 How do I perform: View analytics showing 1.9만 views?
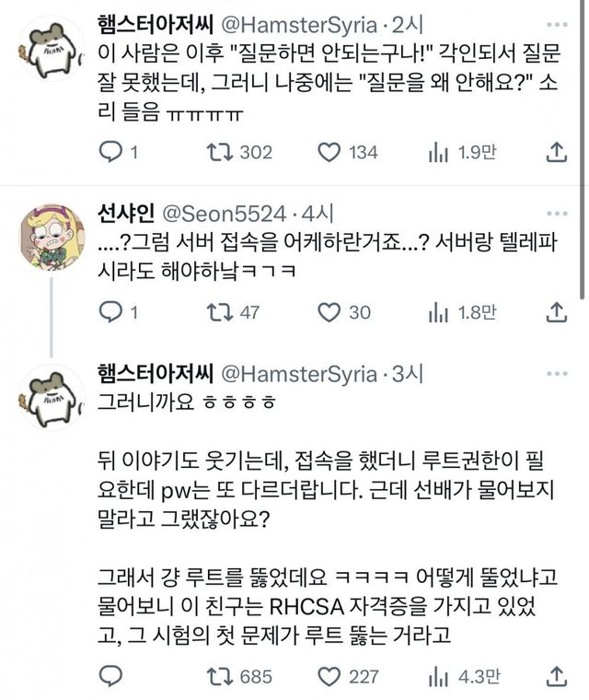437,153
